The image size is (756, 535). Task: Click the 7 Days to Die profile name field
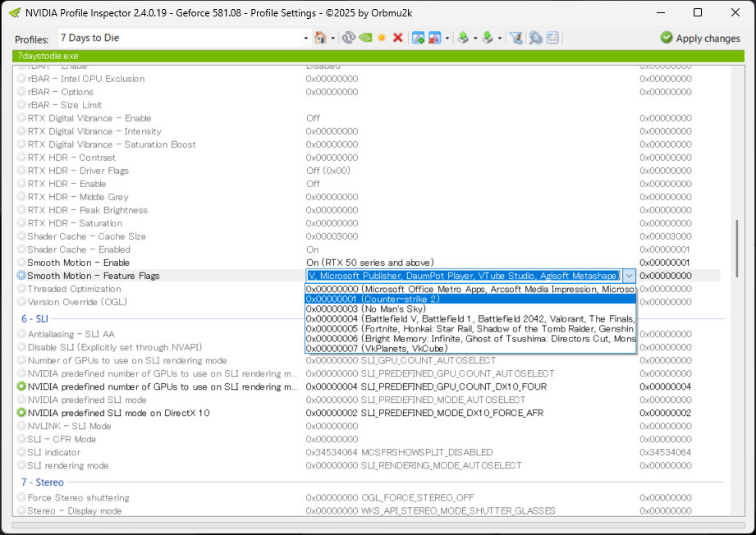coord(181,38)
